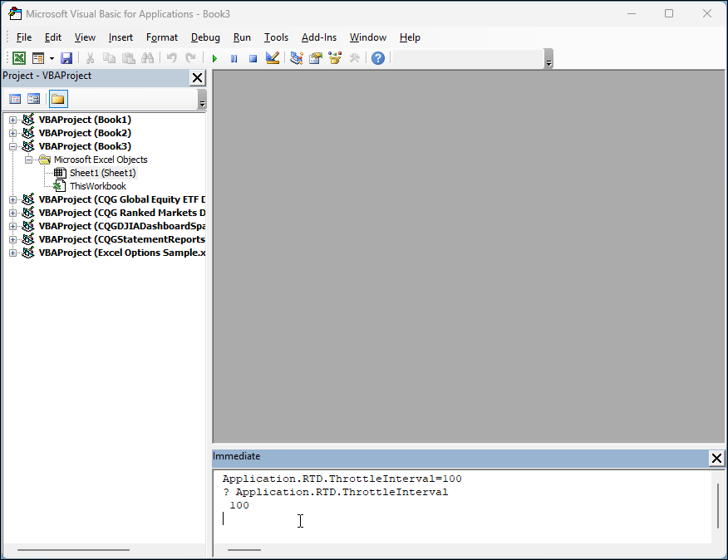Viewport: 728px width, 560px height.
Task: Open the Standard toolbar options arrow
Action: click(x=548, y=59)
